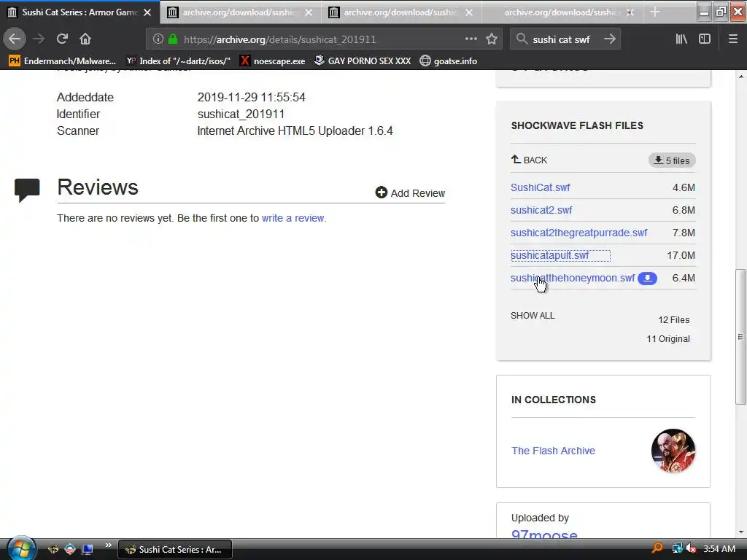
Task: Click the vertical page scrollbar thumb
Action: [x=740, y=337]
